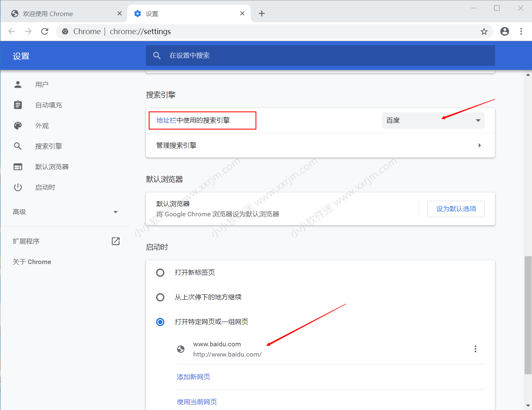Click the external-link icon beside 扩展程序

point(116,241)
